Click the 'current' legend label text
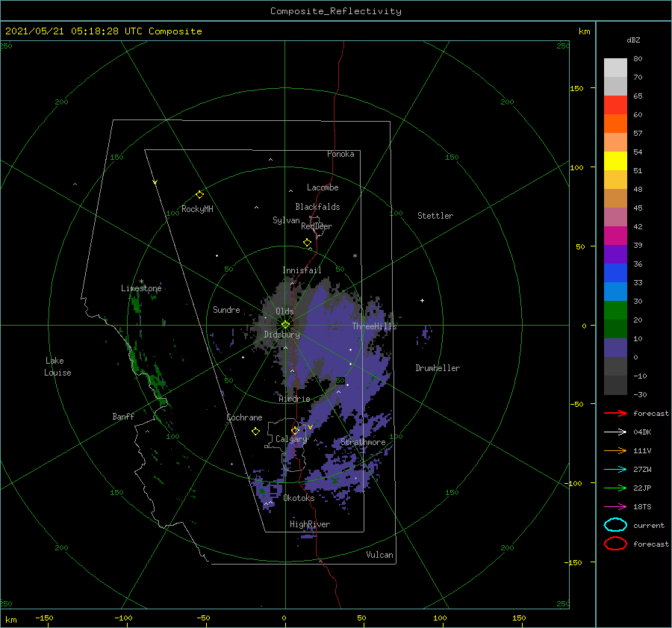672x628 pixels. coord(649,525)
